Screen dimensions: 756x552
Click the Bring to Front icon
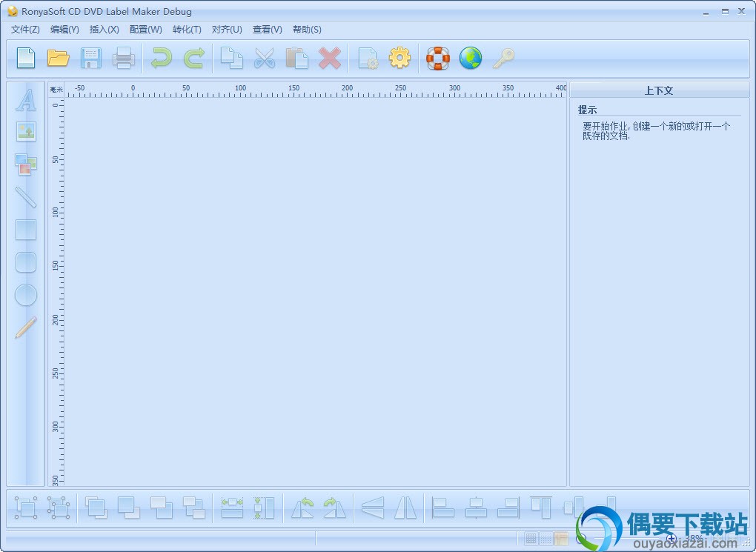[96, 508]
